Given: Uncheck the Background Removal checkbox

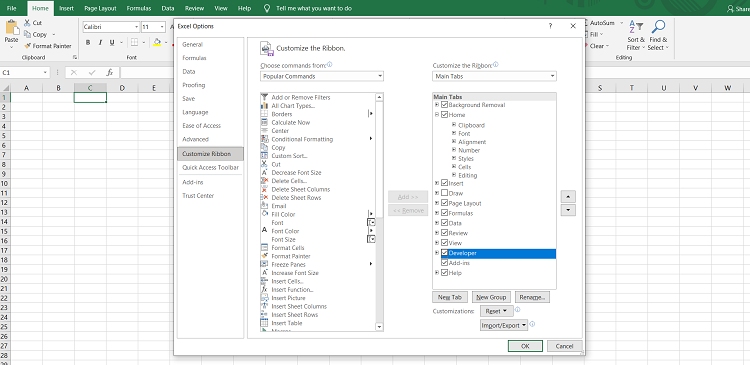Looking at the screenshot, I should coord(444,105).
